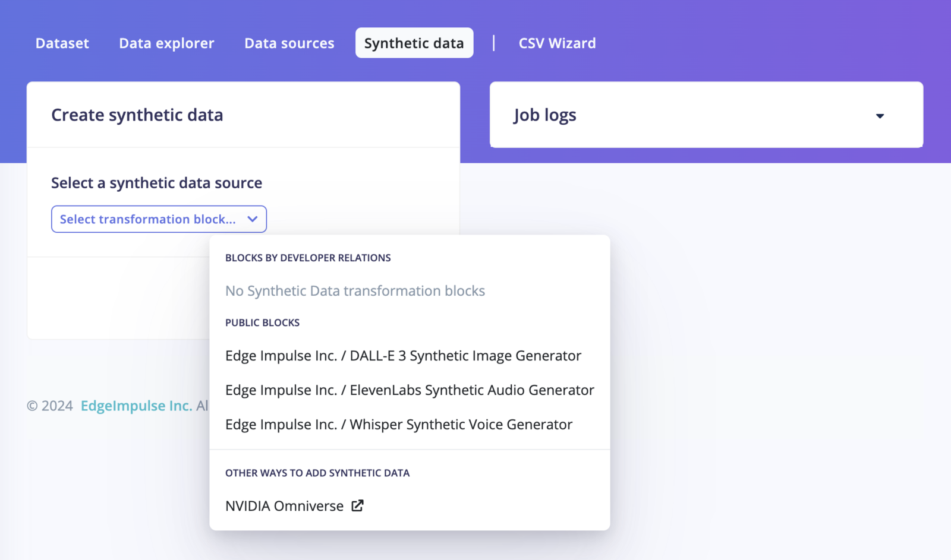Click the NVIDIA Omniverse external link icon

(x=357, y=505)
